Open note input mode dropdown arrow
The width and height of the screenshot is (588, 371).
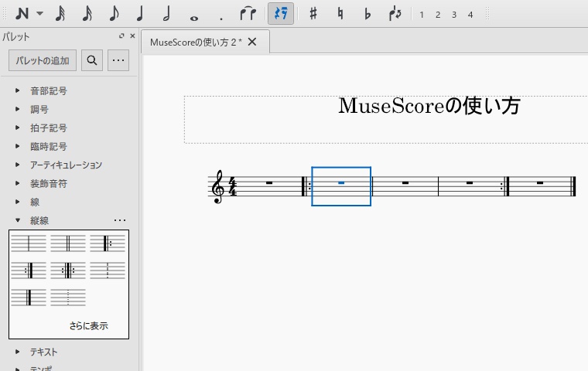pyautogui.click(x=39, y=14)
